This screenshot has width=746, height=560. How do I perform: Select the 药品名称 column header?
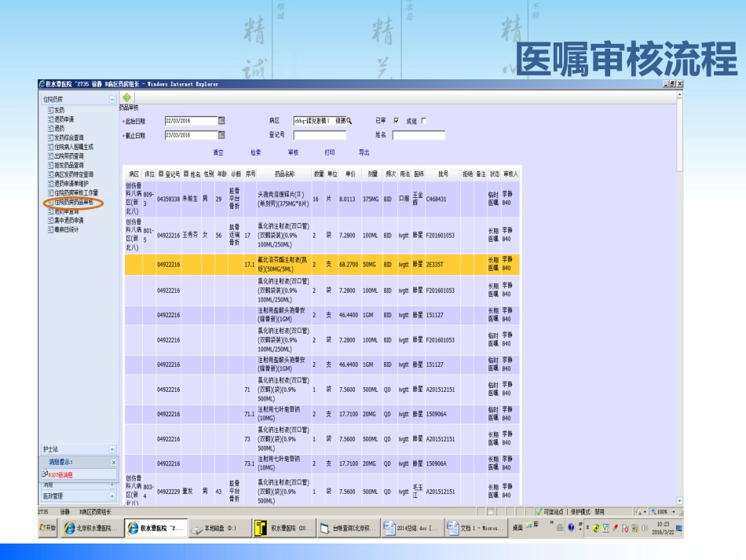[284, 174]
